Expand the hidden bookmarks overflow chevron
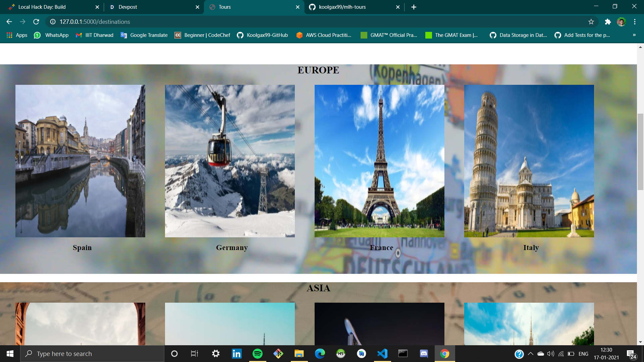The width and height of the screenshot is (644, 362). click(634, 35)
